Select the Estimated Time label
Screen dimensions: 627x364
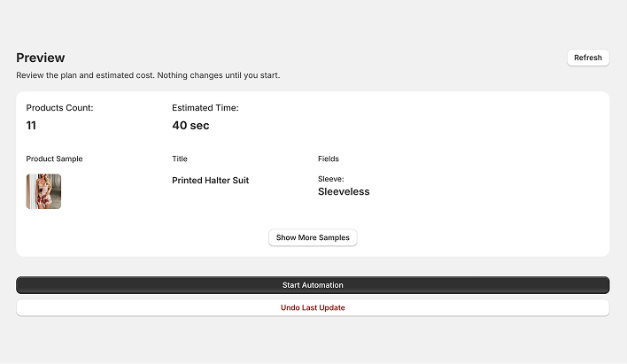(x=205, y=108)
